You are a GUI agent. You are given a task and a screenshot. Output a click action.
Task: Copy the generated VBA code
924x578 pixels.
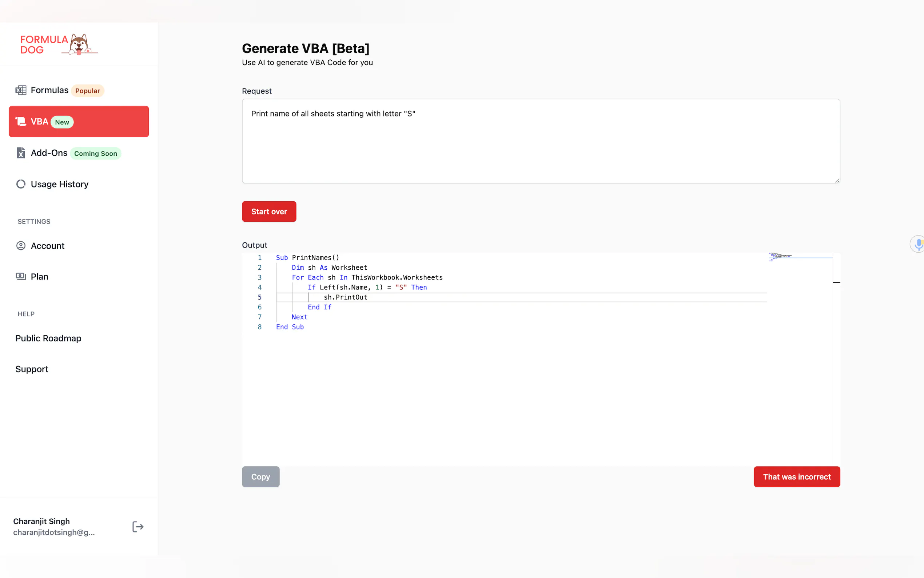pos(260,477)
